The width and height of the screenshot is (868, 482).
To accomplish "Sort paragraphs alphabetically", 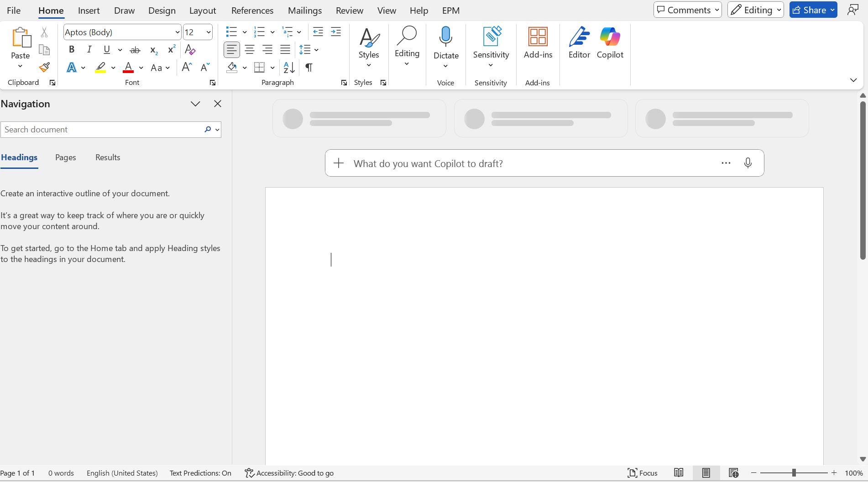I will click(x=289, y=68).
